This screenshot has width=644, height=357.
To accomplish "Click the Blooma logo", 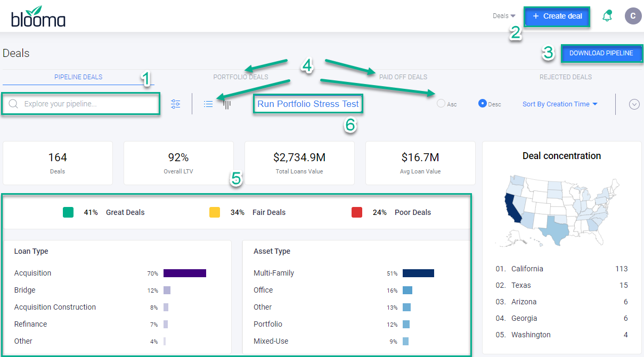I will 38,16.
